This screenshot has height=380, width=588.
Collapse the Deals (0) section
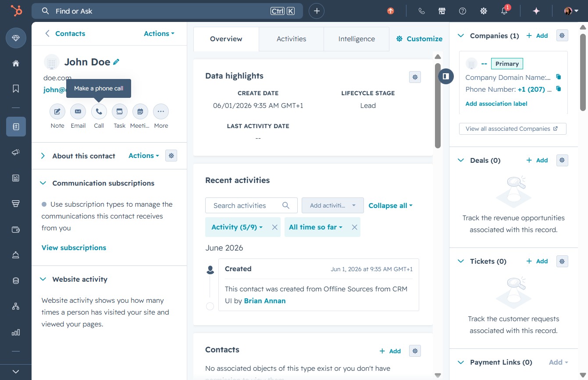point(461,160)
